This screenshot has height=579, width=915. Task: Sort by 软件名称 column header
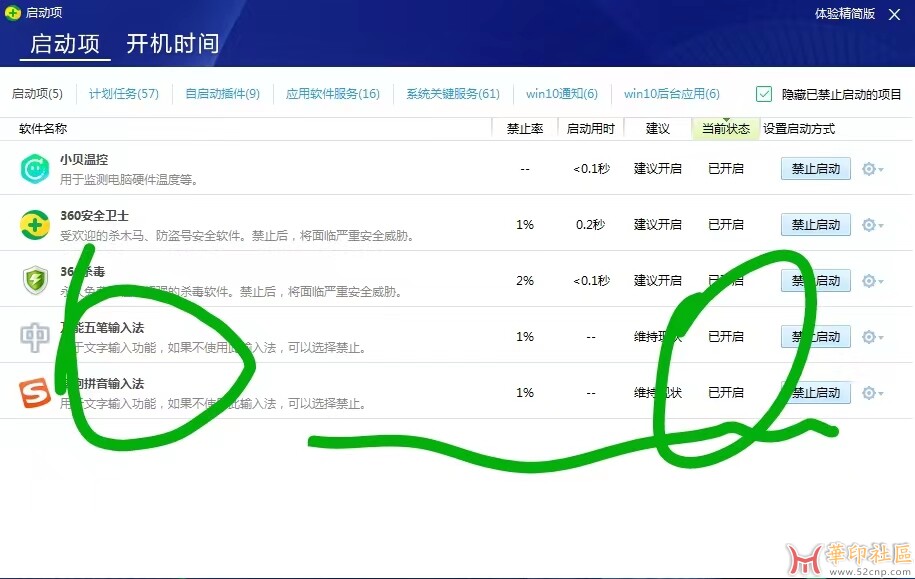43,128
